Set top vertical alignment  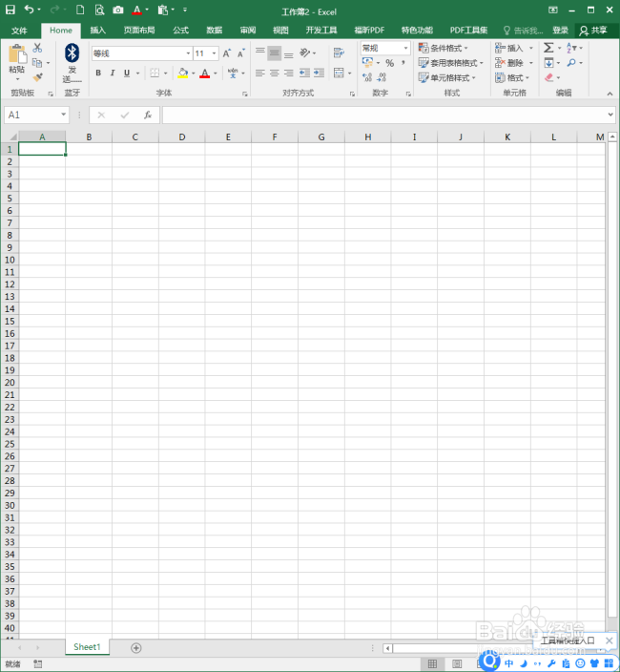(x=259, y=52)
